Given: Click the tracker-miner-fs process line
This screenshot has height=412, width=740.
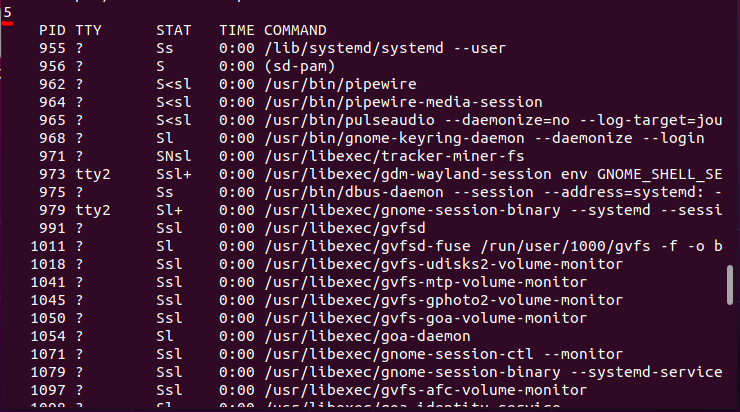Looking at the screenshot, I should pos(394,156).
